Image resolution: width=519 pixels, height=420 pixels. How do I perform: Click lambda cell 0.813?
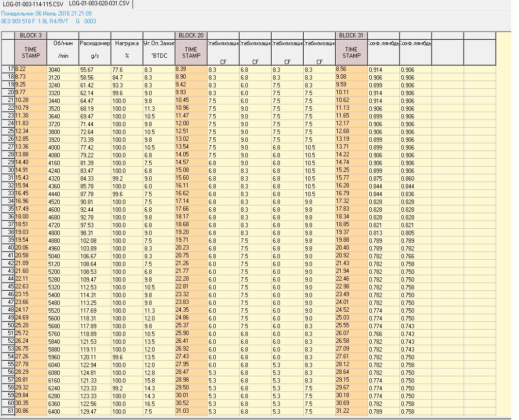(383, 233)
